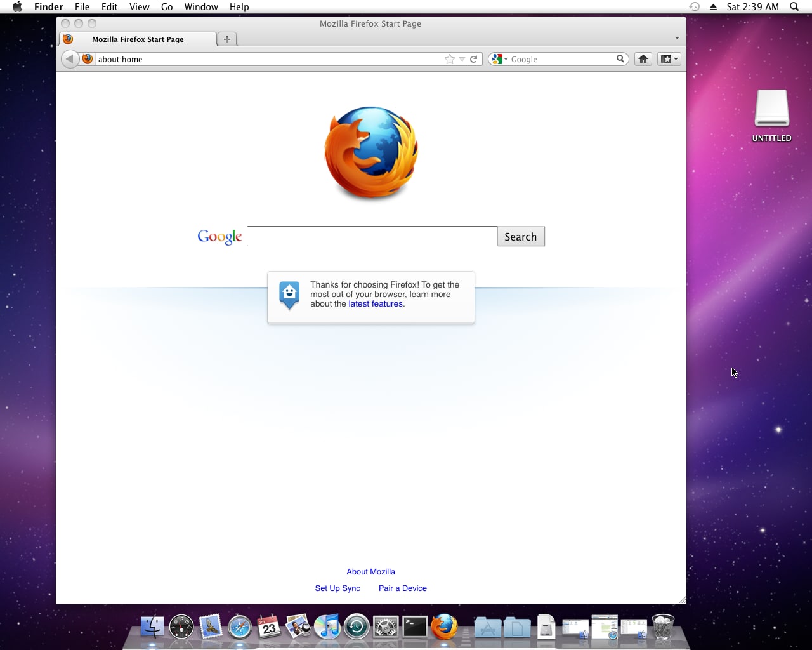Screen dimensions: 812x650
Task: Launch Terminal from the Dock
Action: pyautogui.click(x=415, y=627)
